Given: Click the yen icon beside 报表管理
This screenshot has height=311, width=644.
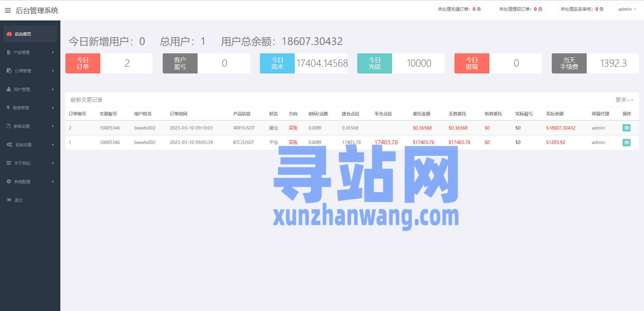Looking at the screenshot, I should coord(8,108).
